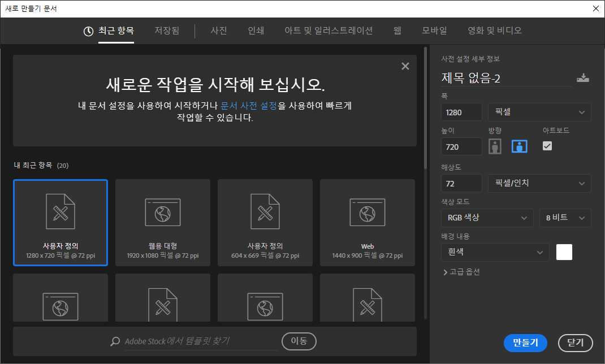The height and width of the screenshot is (364, 605).
Task: Click the Adobe Stock search magnifier icon
Action: [x=115, y=341]
